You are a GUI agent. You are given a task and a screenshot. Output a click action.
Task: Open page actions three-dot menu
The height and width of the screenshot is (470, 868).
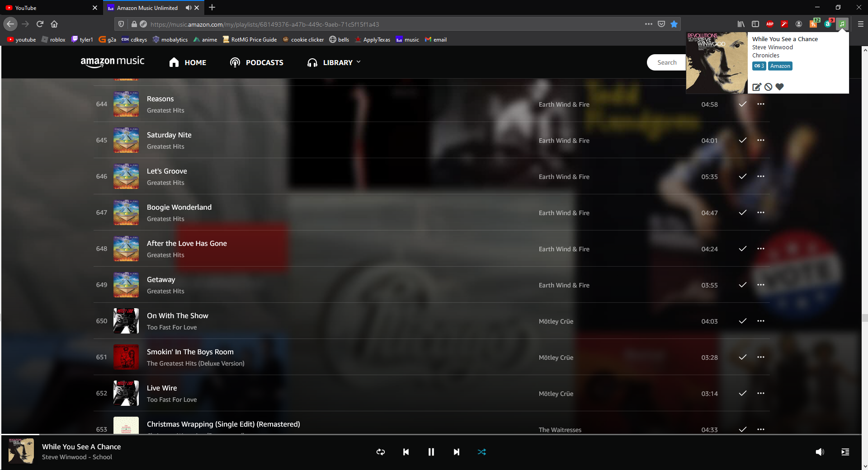point(649,24)
